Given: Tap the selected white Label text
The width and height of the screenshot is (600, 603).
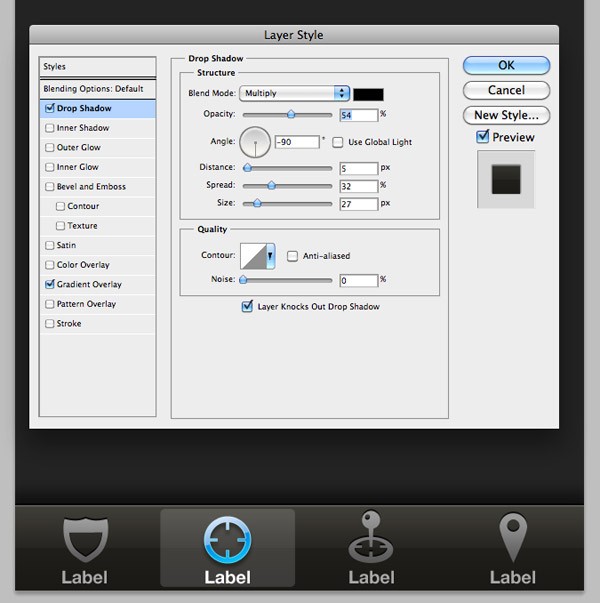Looking at the screenshot, I should coord(227,578).
